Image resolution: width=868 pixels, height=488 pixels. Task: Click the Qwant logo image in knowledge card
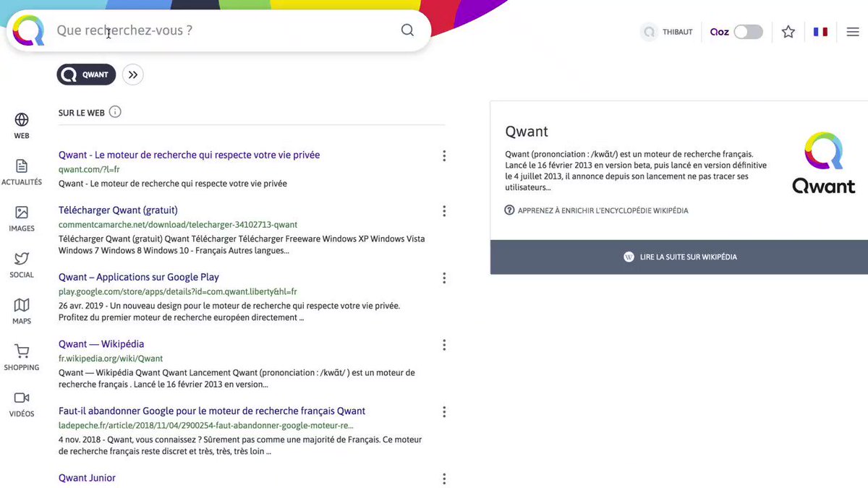823,163
